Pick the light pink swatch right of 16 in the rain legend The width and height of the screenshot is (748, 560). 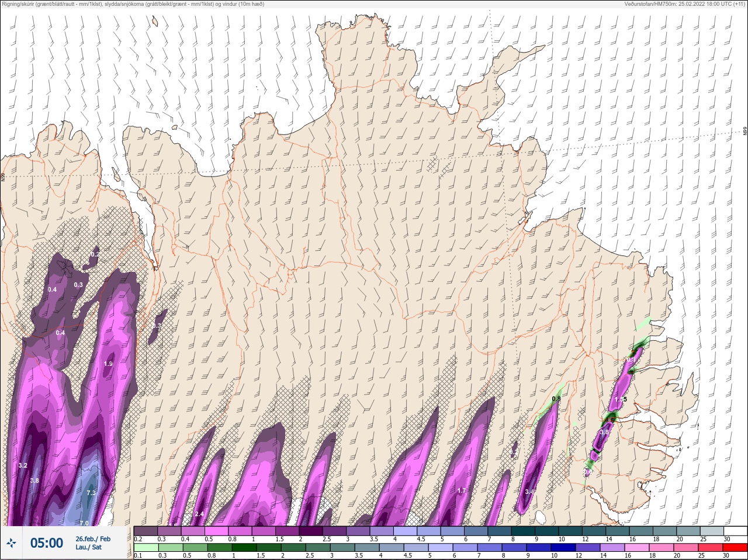[x=637, y=548]
